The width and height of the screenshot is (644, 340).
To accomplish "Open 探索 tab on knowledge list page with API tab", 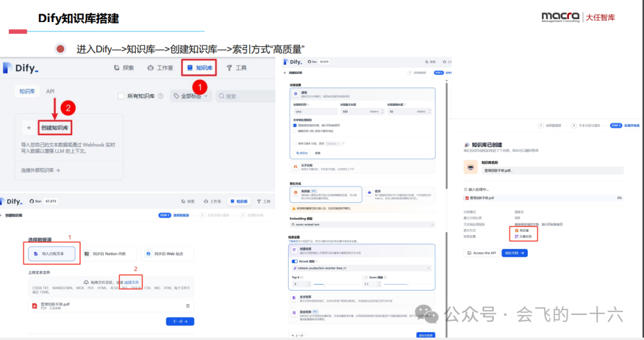I will click(123, 68).
